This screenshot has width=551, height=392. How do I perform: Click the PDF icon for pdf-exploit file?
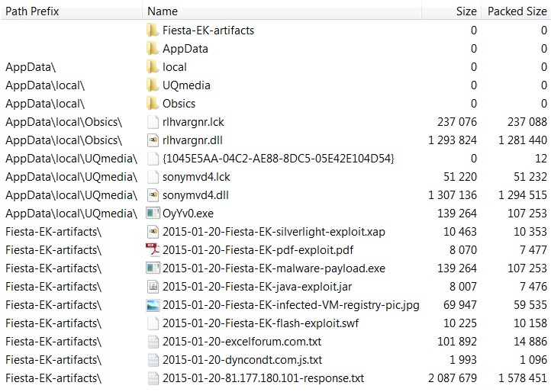coord(153,250)
